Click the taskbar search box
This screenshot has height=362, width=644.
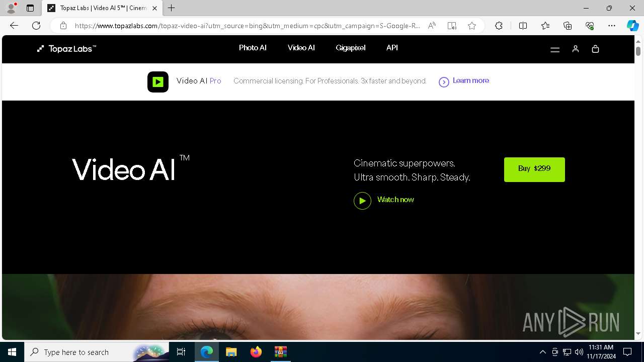[97, 352]
